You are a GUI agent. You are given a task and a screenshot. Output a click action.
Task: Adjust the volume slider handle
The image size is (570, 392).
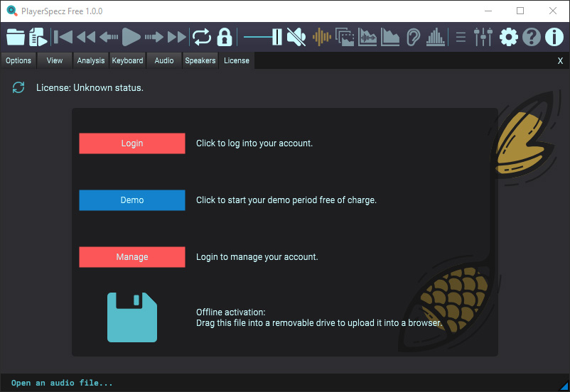pos(276,37)
